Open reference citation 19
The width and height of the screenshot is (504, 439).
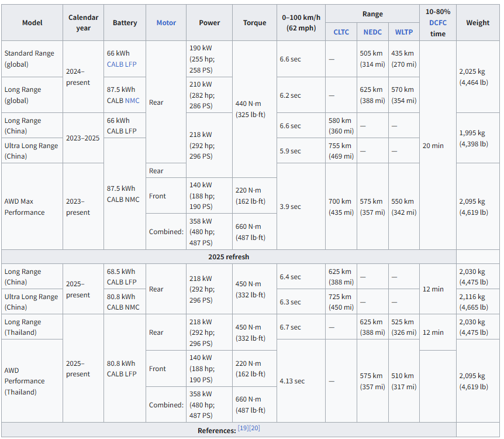click(x=243, y=428)
